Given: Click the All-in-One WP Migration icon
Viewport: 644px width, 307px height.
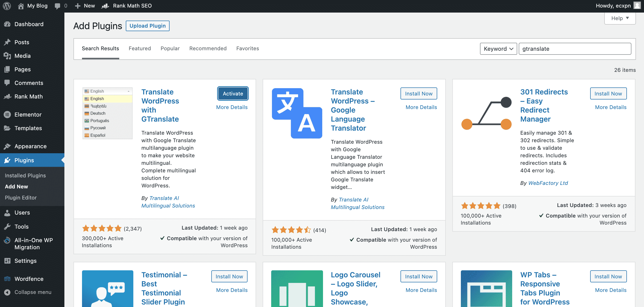Looking at the screenshot, I should [7, 240].
